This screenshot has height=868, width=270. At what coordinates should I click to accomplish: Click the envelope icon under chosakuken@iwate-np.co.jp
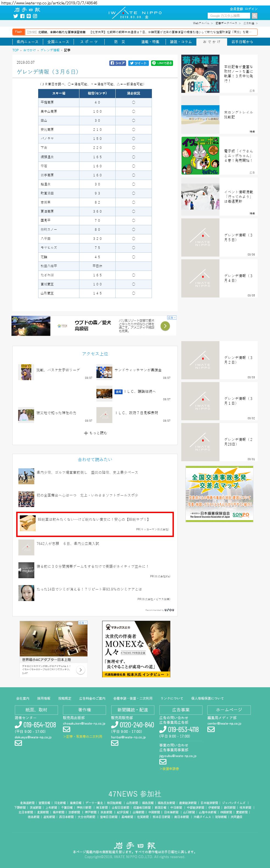point(66,729)
